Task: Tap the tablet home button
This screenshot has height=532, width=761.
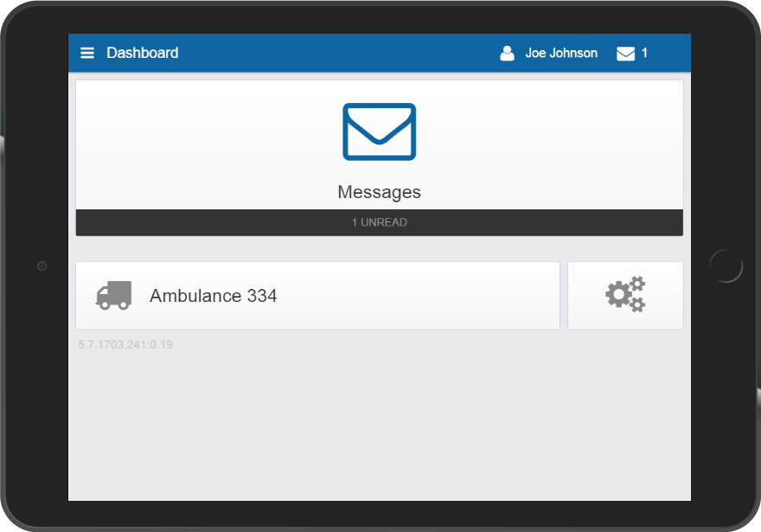Action: [726, 266]
